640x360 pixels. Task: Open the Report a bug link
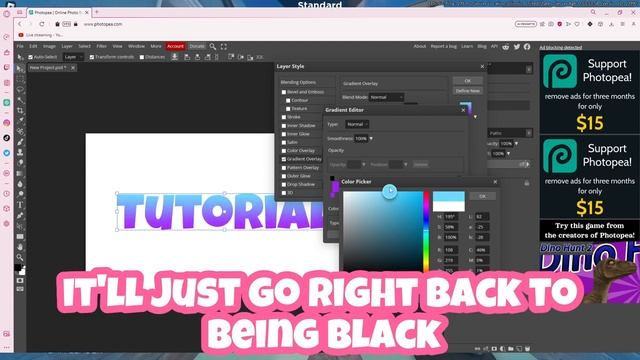point(443,47)
